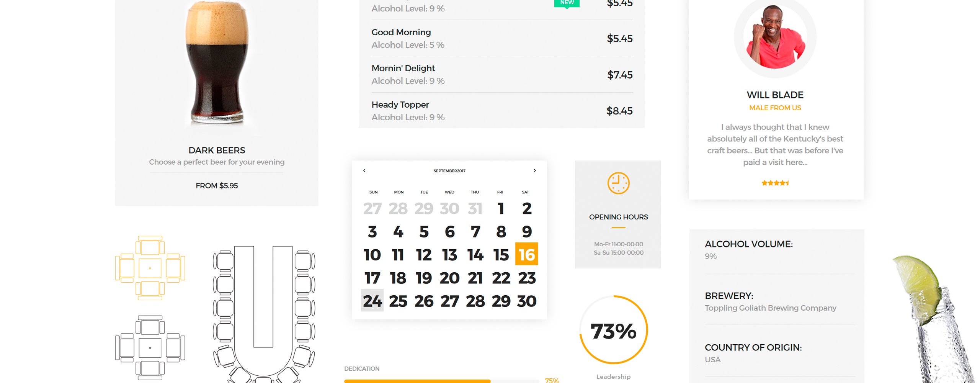Go to next month in calendar
This screenshot has width=980, height=383.
tap(535, 170)
